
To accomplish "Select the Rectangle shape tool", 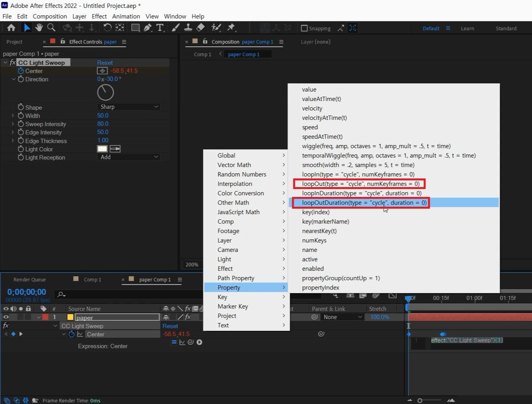I will click(x=135, y=28).
